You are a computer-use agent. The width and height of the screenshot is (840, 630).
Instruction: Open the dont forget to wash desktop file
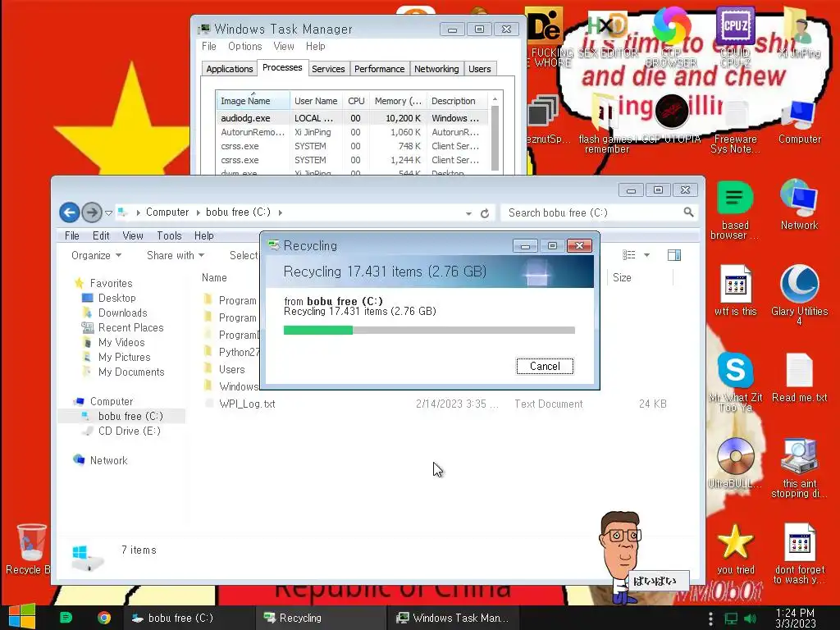tap(799, 554)
